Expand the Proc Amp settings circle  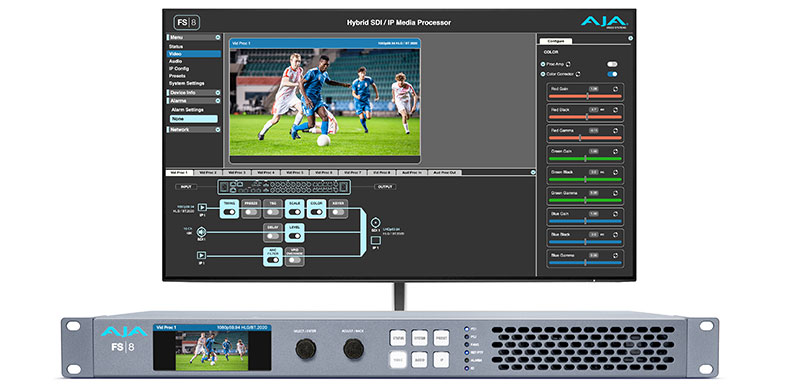click(x=543, y=64)
